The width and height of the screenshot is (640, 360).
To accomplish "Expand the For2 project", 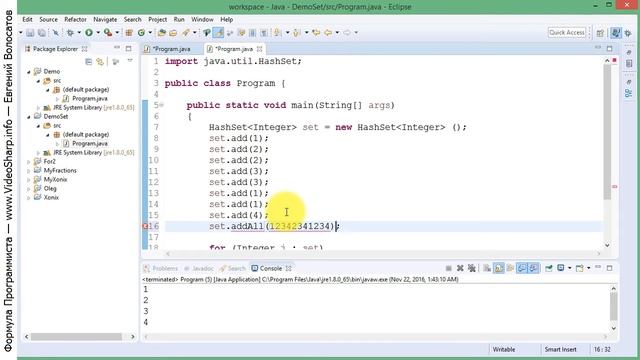I will [29, 162].
